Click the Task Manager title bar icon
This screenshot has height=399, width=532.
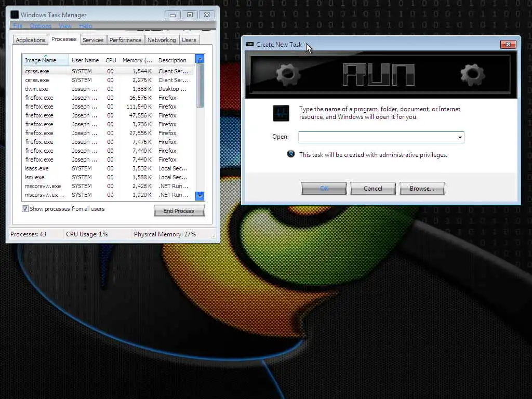click(x=15, y=15)
